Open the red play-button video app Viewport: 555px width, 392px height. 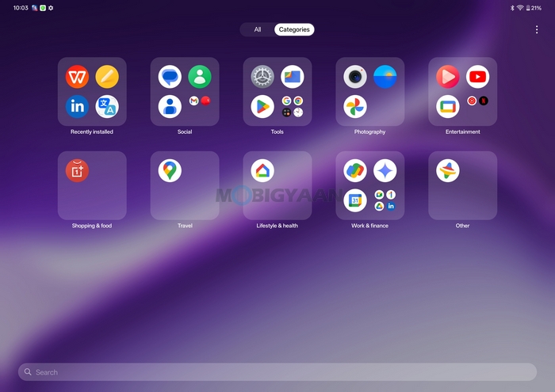coord(448,77)
